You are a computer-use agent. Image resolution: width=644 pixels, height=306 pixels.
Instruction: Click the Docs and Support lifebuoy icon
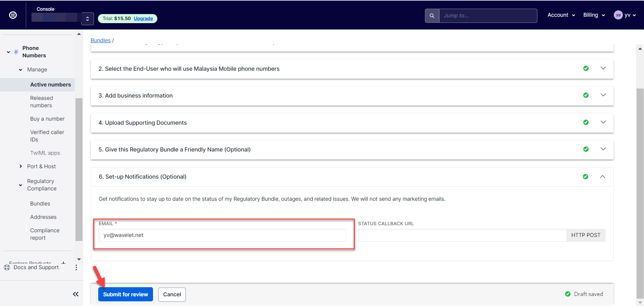(7, 267)
